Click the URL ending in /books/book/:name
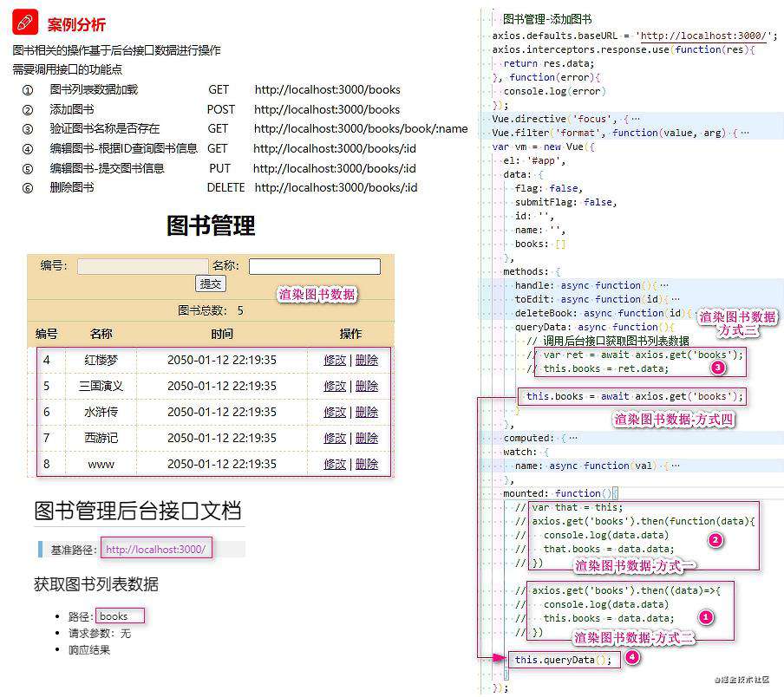Viewport: 784px width, 697px height. point(361,128)
